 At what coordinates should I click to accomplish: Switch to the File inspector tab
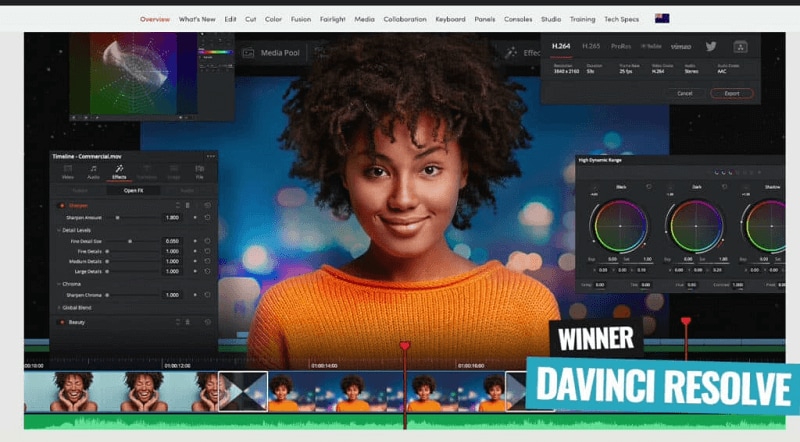pos(199,171)
